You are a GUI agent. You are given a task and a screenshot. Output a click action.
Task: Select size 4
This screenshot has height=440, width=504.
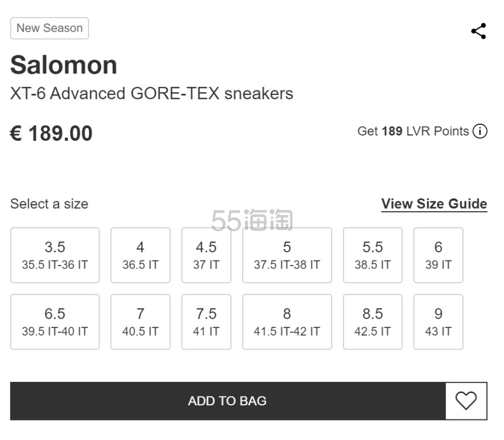click(140, 255)
